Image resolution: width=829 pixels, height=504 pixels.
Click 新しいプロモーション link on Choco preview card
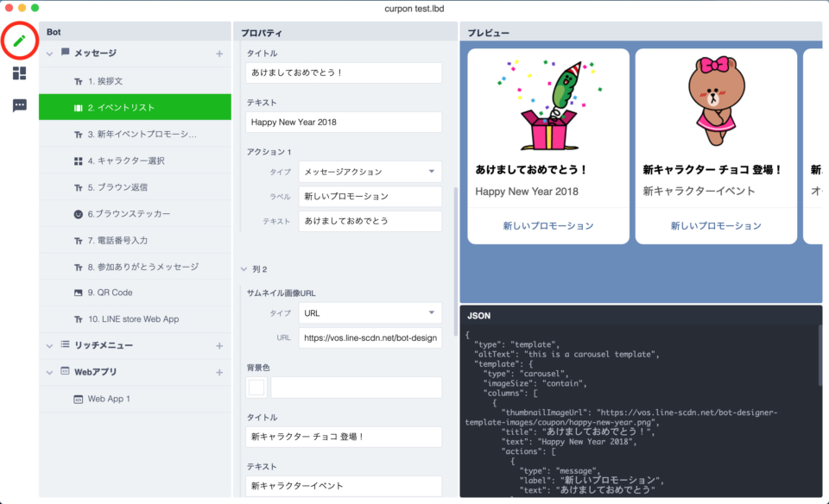pyautogui.click(x=716, y=226)
